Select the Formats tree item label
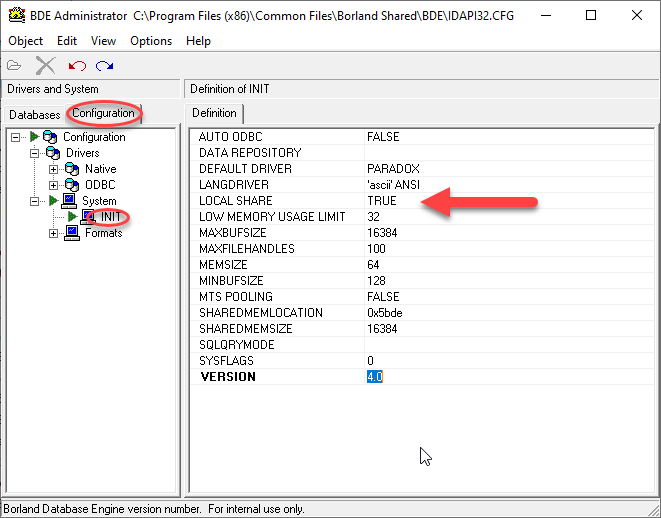 click(x=104, y=233)
